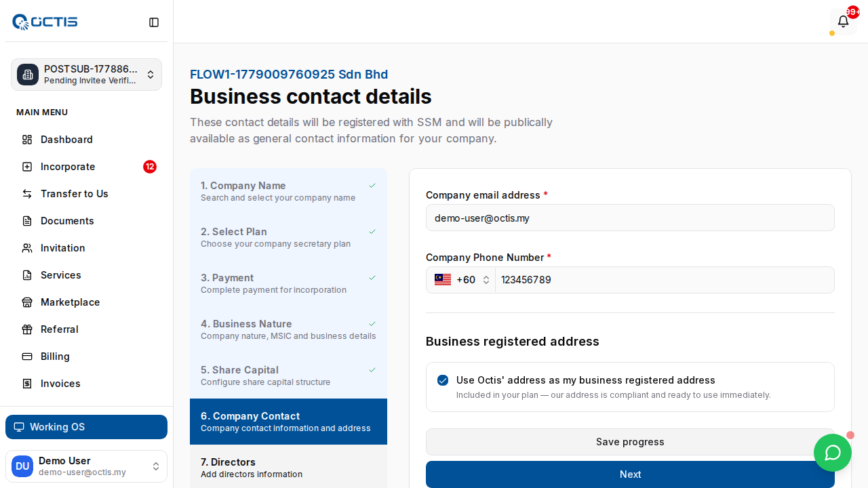The height and width of the screenshot is (488, 868).
Task: Click the Dashboard grid icon
Action: 27,140
